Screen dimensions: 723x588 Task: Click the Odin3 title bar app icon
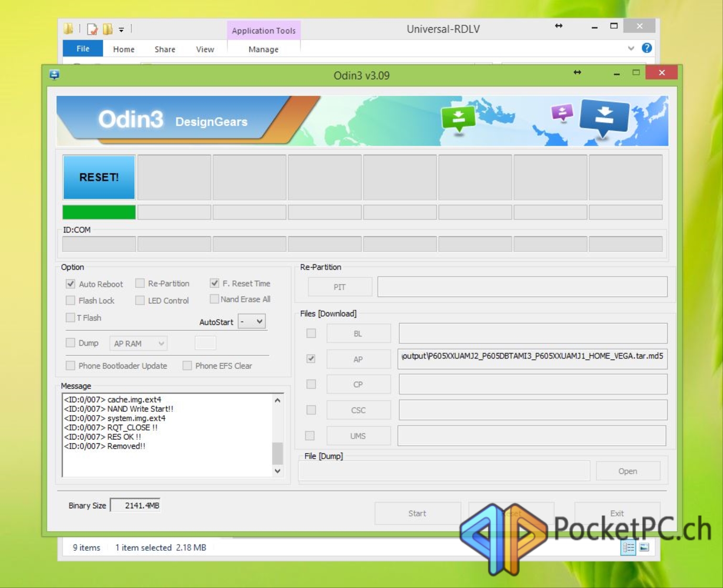(x=54, y=75)
